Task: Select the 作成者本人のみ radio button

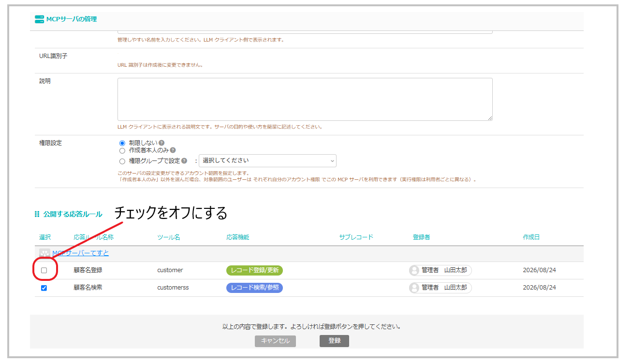Action: pyautogui.click(x=122, y=150)
